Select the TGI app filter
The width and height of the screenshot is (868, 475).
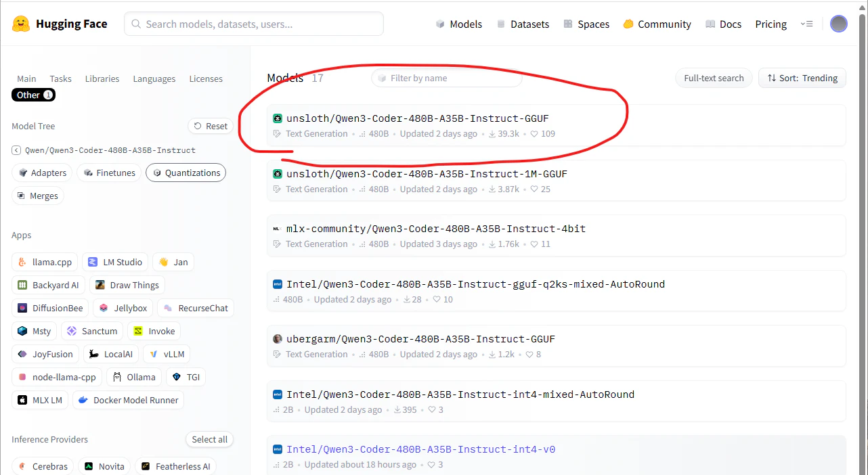(x=186, y=377)
